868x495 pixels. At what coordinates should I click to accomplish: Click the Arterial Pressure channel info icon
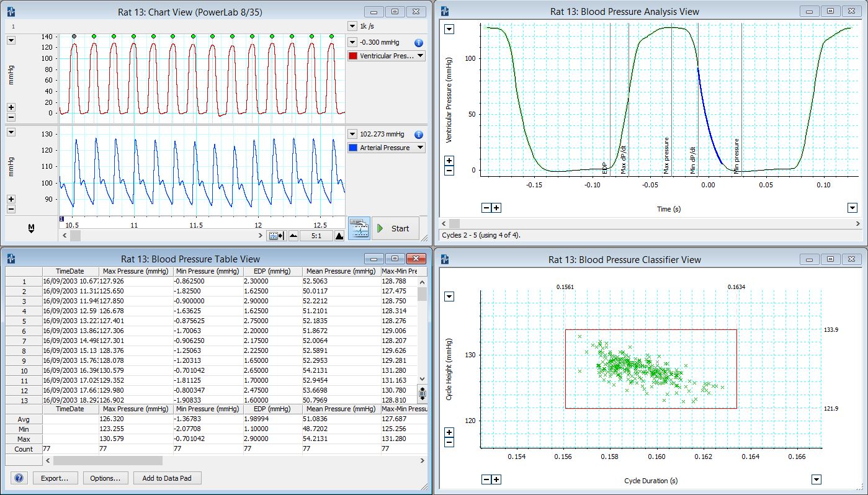tap(418, 135)
